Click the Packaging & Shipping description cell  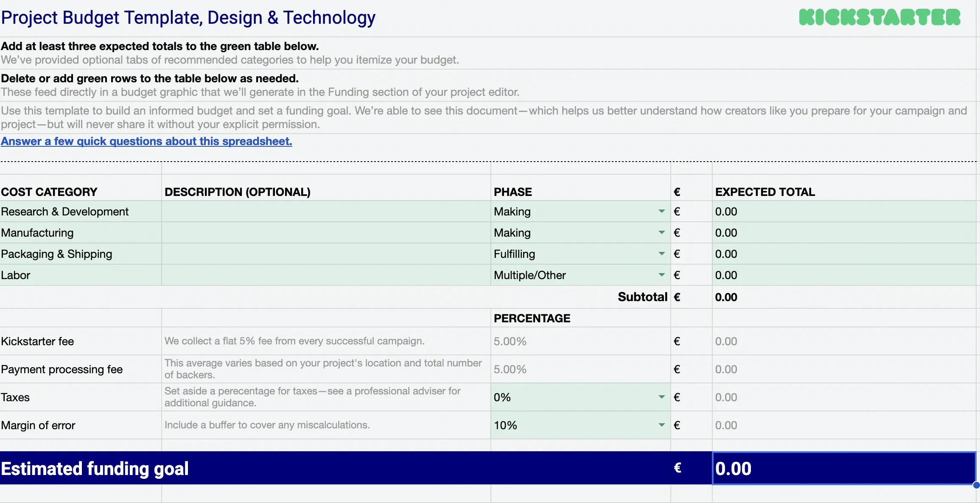tap(326, 254)
